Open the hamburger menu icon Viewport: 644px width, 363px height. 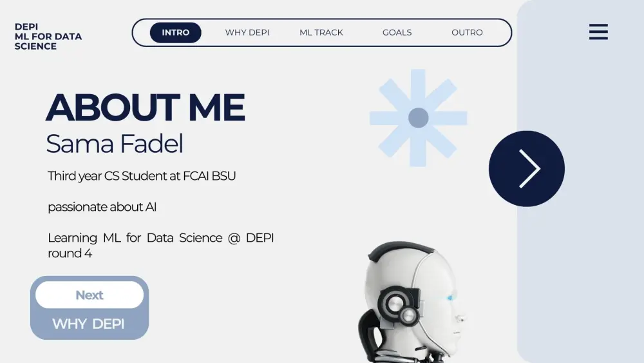pos(598,32)
